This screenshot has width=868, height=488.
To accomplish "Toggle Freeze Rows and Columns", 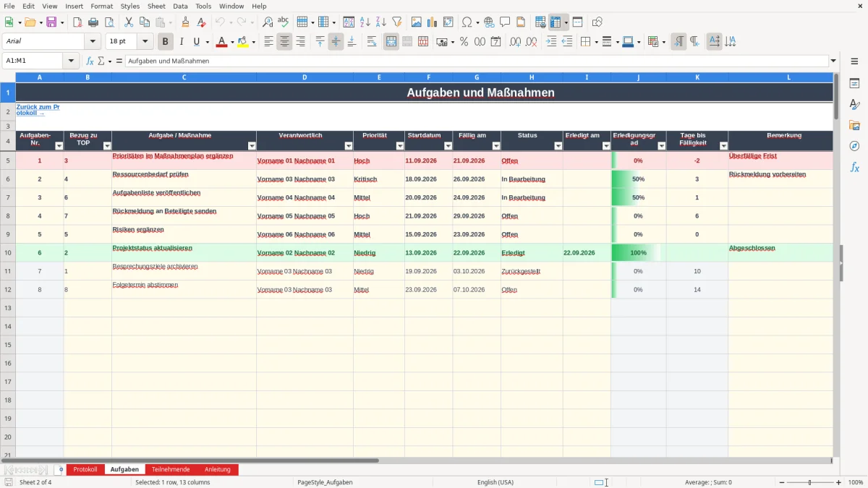I will [556, 22].
